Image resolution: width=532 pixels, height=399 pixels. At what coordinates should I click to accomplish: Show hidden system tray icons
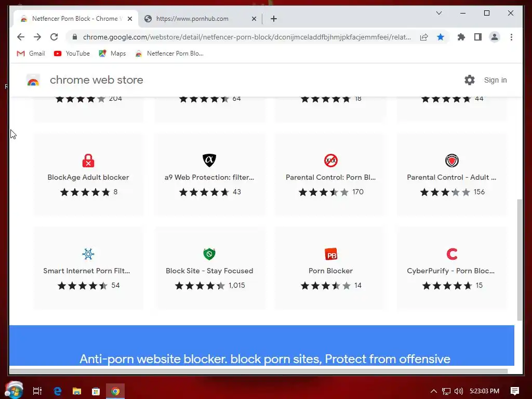[433, 391]
